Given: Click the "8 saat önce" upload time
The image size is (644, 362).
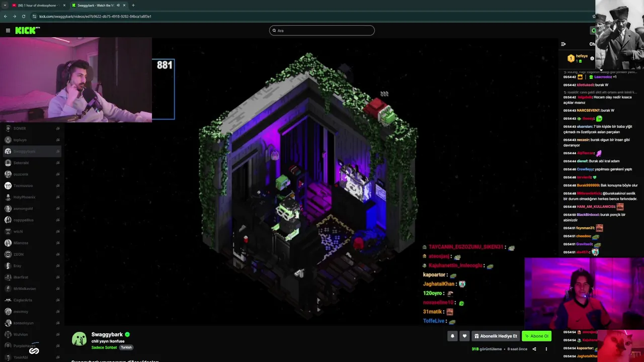Looking at the screenshot, I should point(517,349).
